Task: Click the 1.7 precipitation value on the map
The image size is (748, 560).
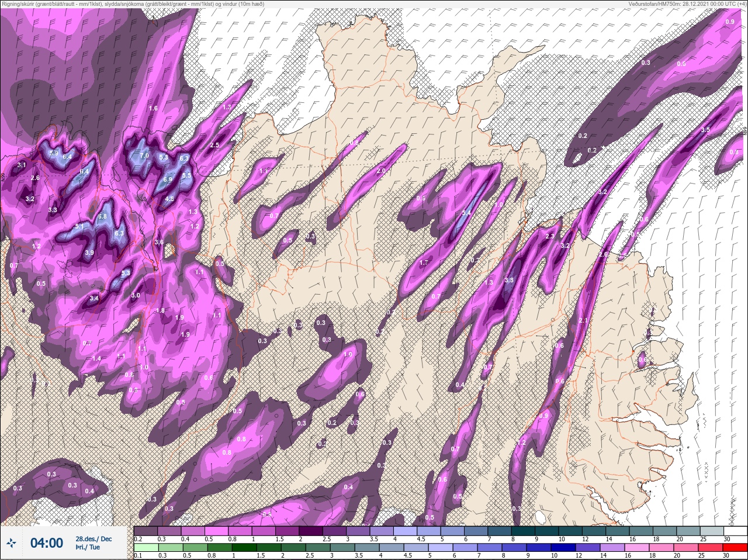Action: pyautogui.click(x=424, y=263)
